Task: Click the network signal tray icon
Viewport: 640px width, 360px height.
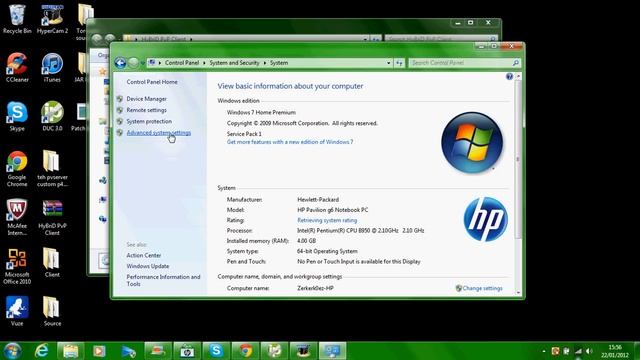Action: tap(578, 351)
